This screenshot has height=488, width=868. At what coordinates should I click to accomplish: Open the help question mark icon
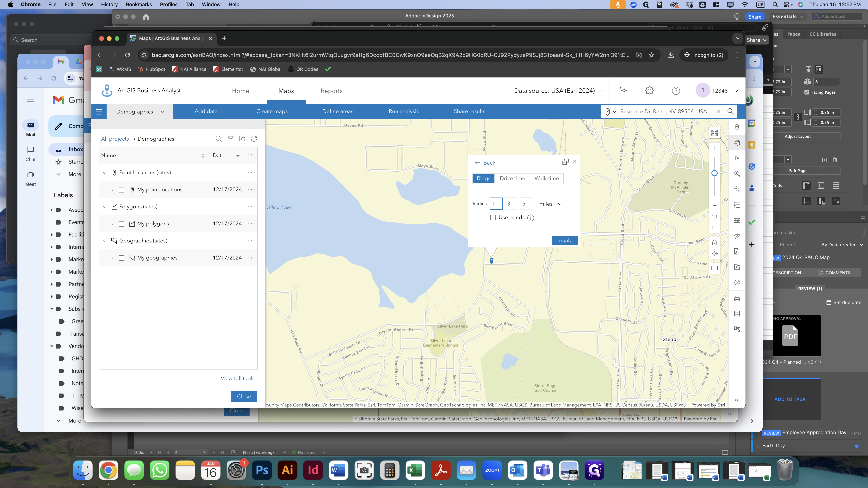tap(676, 91)
